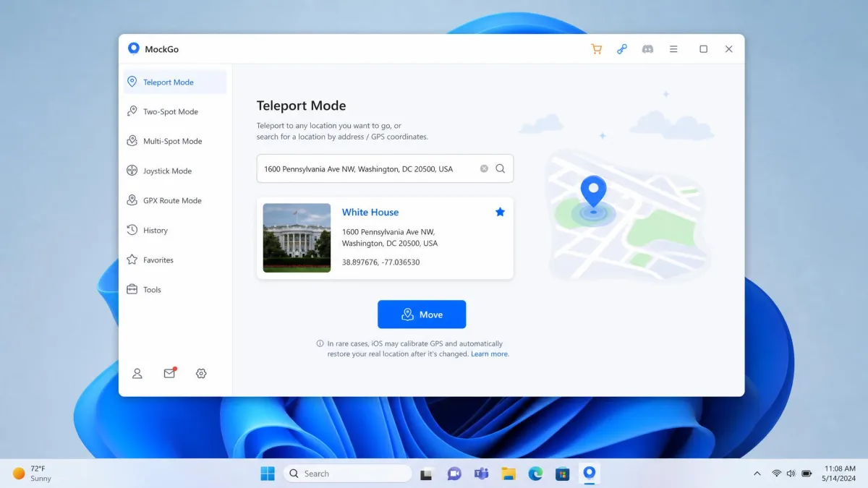The image size is (868, 488).
Task: Select Teleport Mode in sidebar
Action: pyautogui.click(x=175, y=82)
